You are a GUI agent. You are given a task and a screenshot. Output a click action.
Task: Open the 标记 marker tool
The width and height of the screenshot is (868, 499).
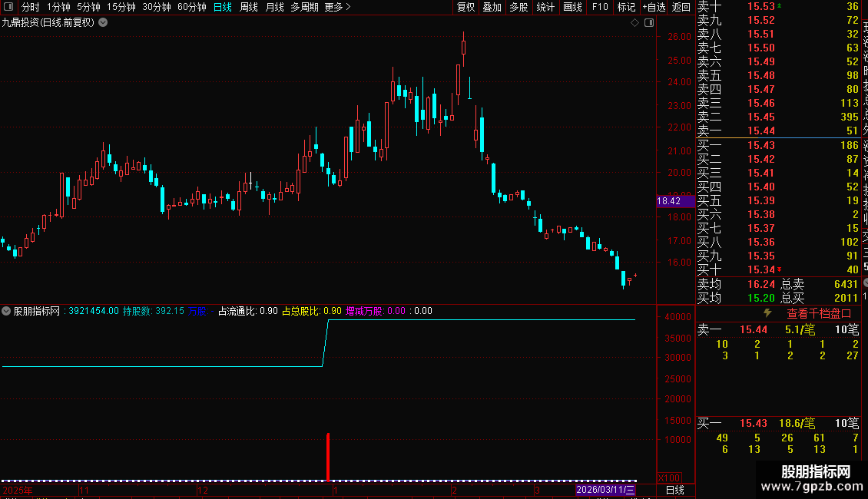pos(626,7)
